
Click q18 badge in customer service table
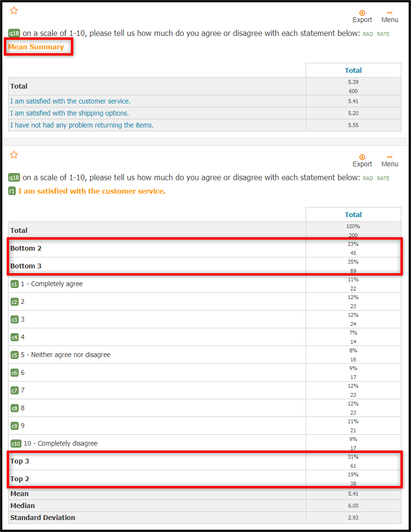[x=14, y=177]
